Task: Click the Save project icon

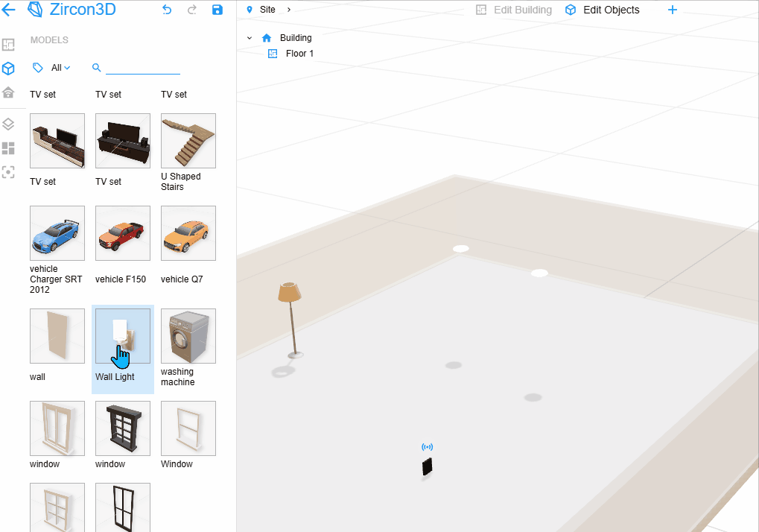Action: [x=217, y=10]
